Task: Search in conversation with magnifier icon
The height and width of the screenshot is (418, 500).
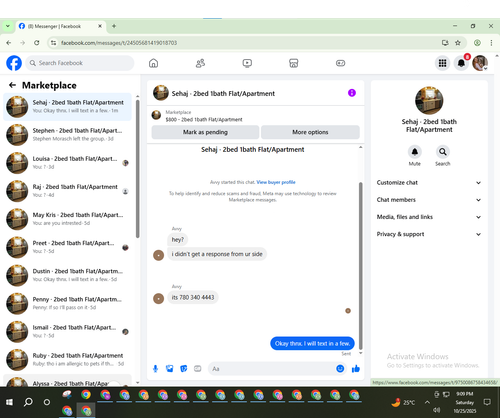Action: coord(443,152)
